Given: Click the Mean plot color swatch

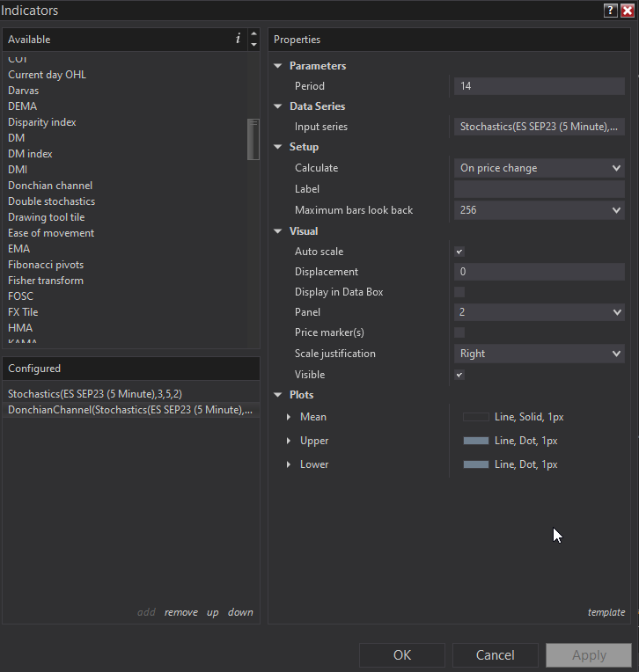Looking at the screenshot, I should 476,417.
